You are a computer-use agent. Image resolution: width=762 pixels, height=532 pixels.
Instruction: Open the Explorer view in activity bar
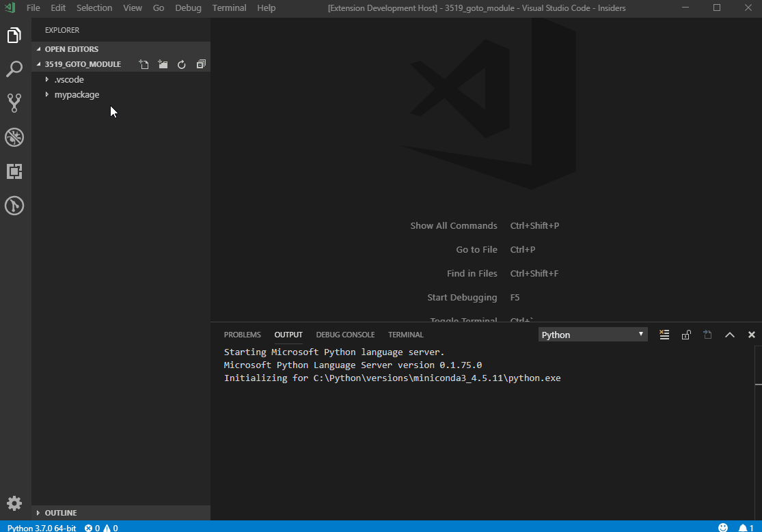(14, 35)
